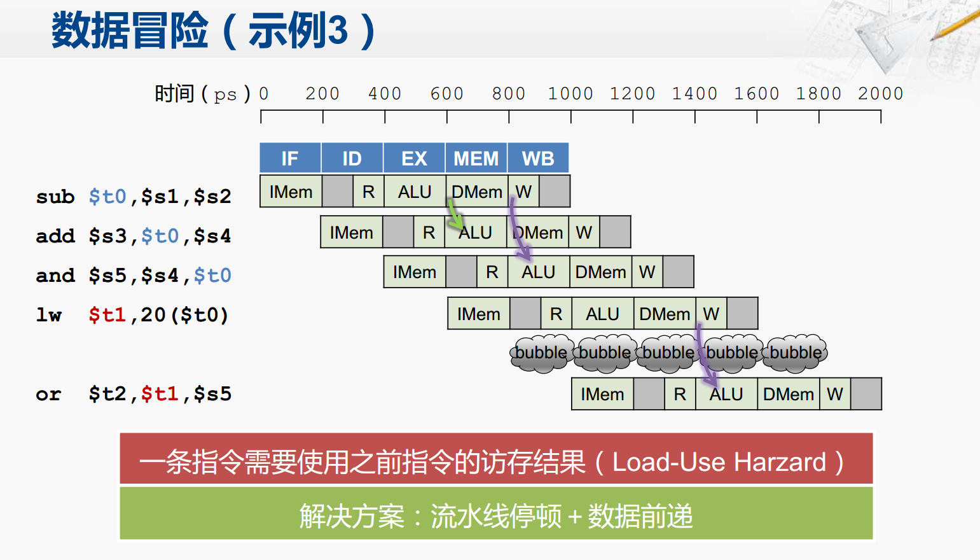Viewport: 980px width, 560px height.
Task: Click IMem box in the lw row
Action: point(479,314)
